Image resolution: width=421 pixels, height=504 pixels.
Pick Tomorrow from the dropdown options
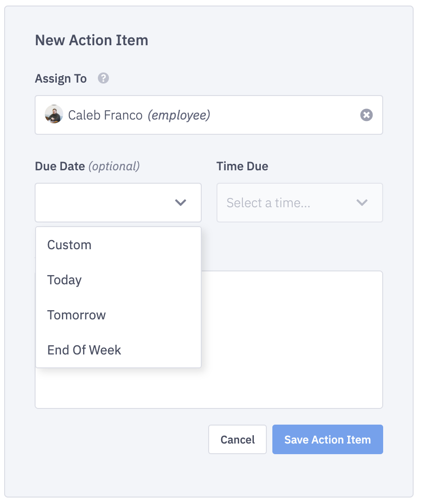(76, 315)
